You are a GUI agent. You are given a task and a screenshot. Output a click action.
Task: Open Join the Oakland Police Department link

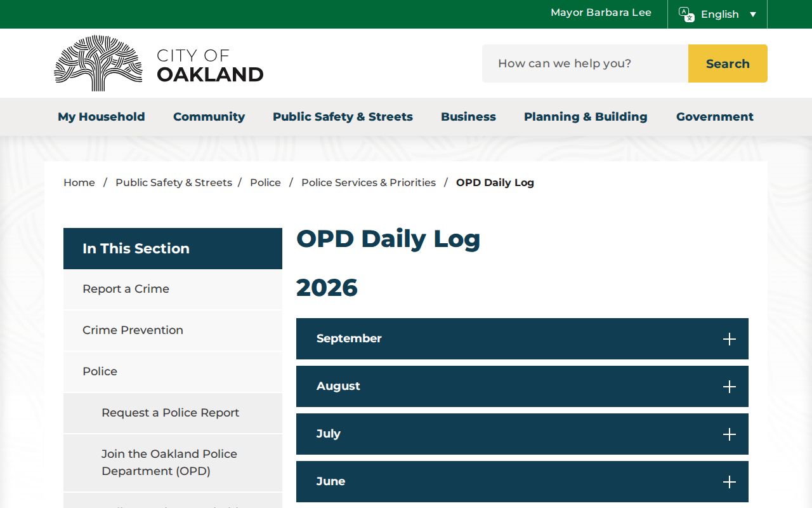pyautogui.click(x=173, y=463)
